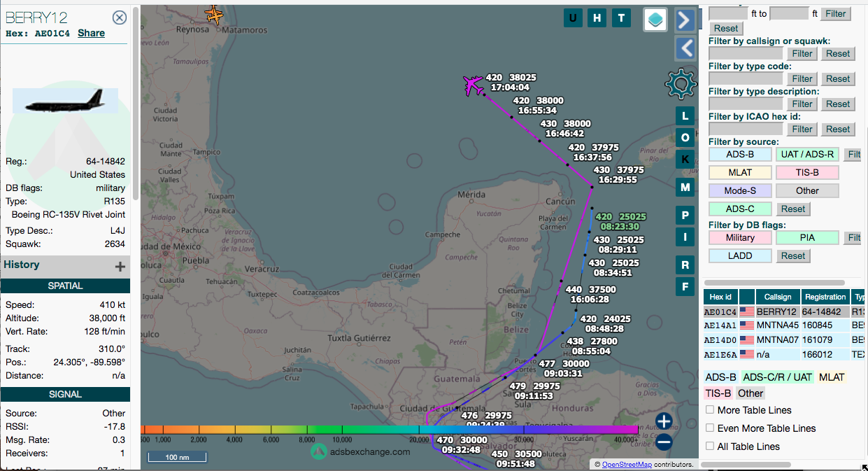Viewport: 868px width, 471px height.
Task: Select the orange aircraft near Reynosa
Action: (x=215, y=14)
